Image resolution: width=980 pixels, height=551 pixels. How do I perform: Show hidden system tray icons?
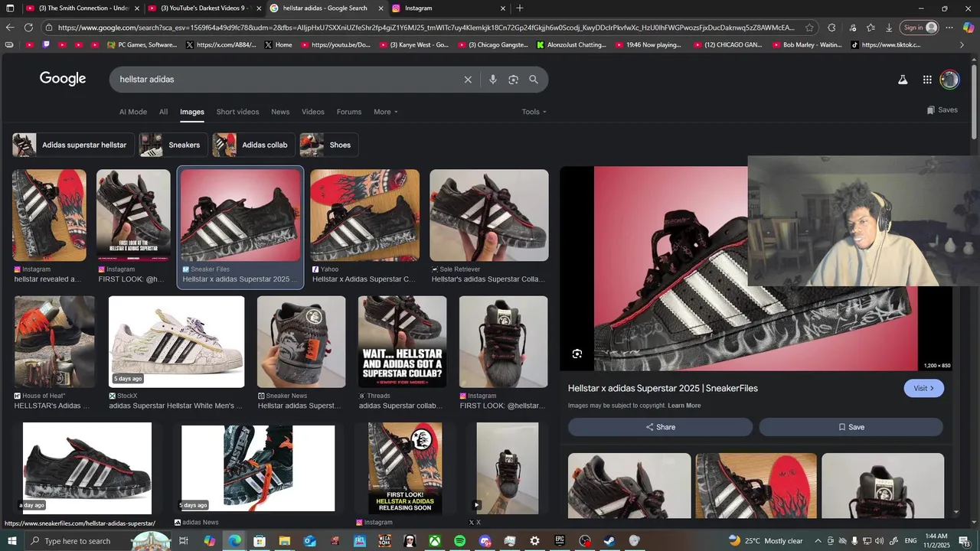(818, 541)
